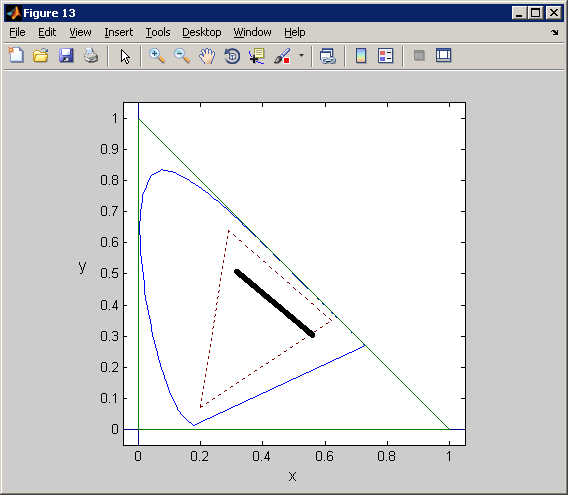Insert a colorbar using the toolbar icon
Viewport: 568px width, 495px height.
coord(361,56)
